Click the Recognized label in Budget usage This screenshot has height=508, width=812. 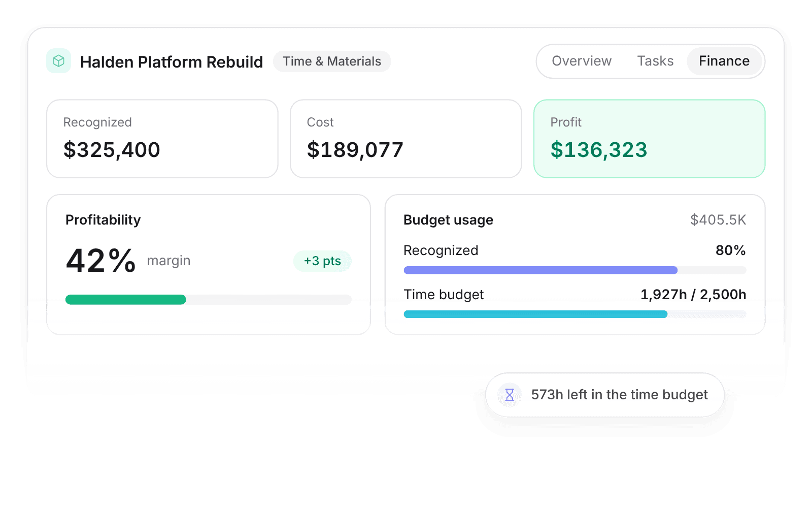(441, 250)
